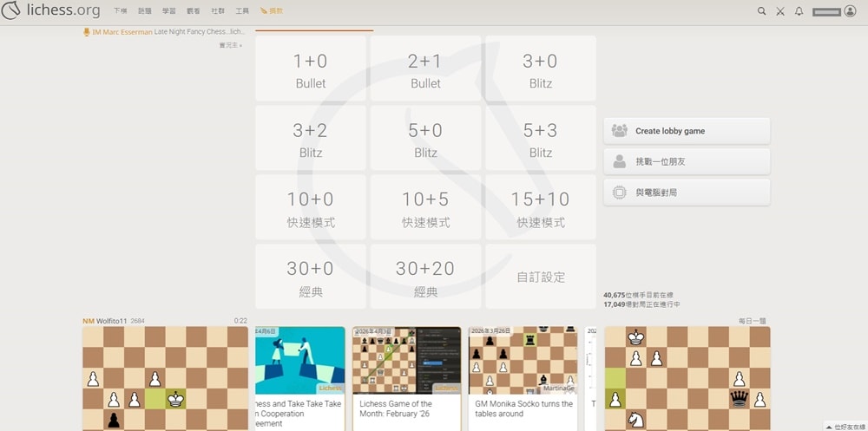Open the 自訂設定 custom tile
868x431 pixels.
[541, 277]
